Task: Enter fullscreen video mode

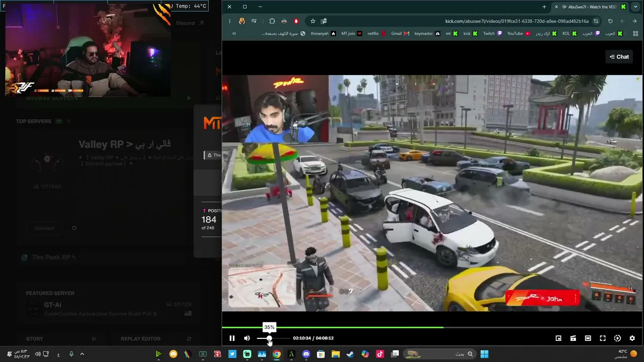Action: pyautogui.click(x=603, y=338)
